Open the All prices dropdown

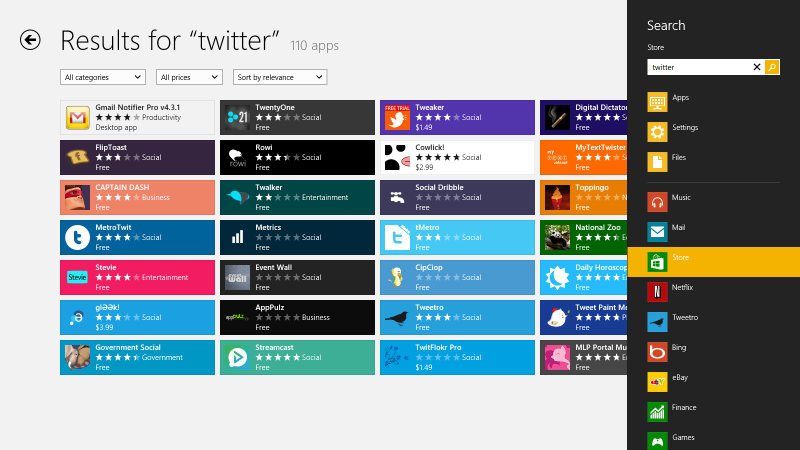(189, 77)
